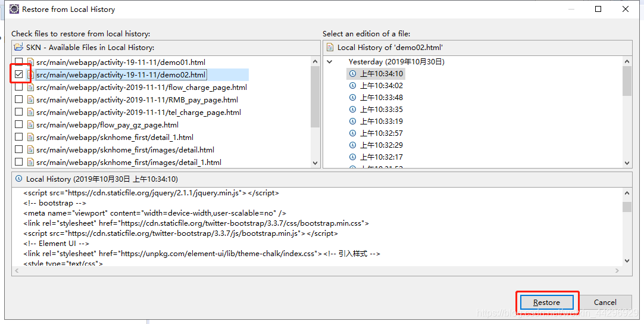This screenshot has width=644, height=324.
Task: Collapse the Yesterday (2019年10月30日) group
Action: [329, 62]
